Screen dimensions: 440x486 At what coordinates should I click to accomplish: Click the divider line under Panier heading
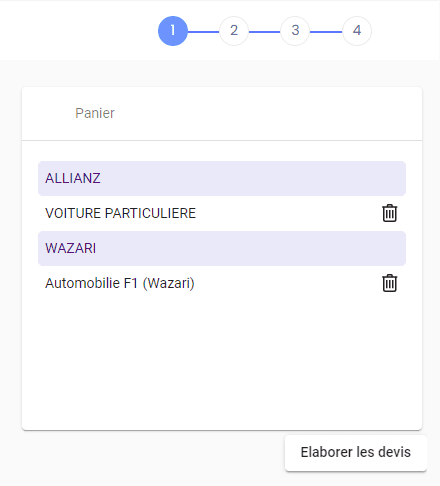pos(222,140)
